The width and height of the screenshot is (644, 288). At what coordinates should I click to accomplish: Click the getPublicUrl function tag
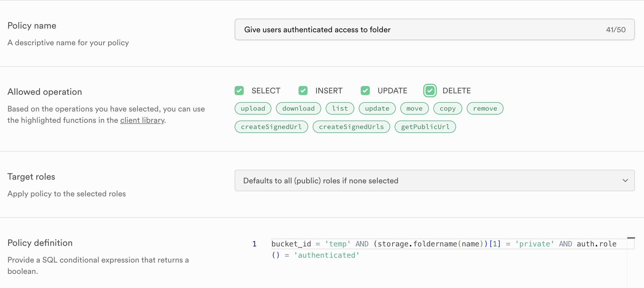[425, 127]
